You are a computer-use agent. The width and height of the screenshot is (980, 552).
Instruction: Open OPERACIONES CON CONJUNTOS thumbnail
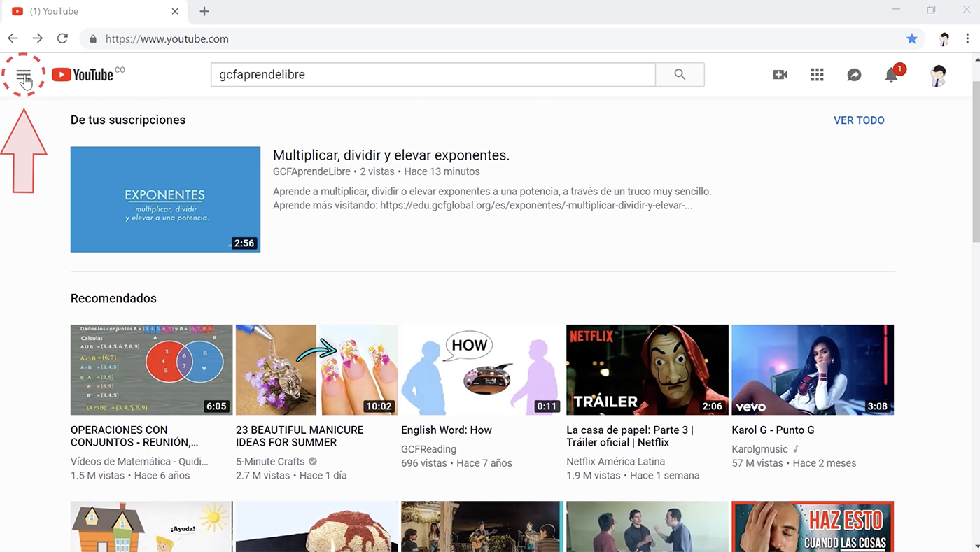(x=152, y=370)
